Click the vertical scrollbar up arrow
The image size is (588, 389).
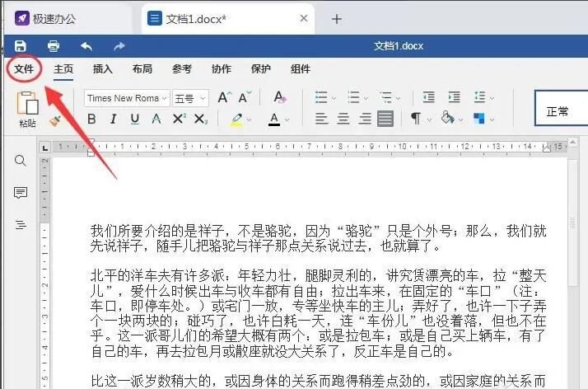pyautogui.click(x=572, y=143)
